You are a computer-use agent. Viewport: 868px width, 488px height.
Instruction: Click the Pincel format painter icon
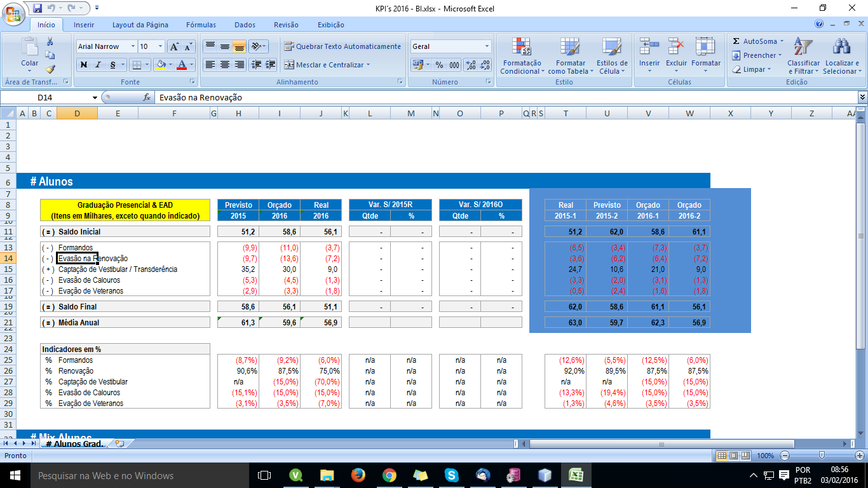(50, 69)
